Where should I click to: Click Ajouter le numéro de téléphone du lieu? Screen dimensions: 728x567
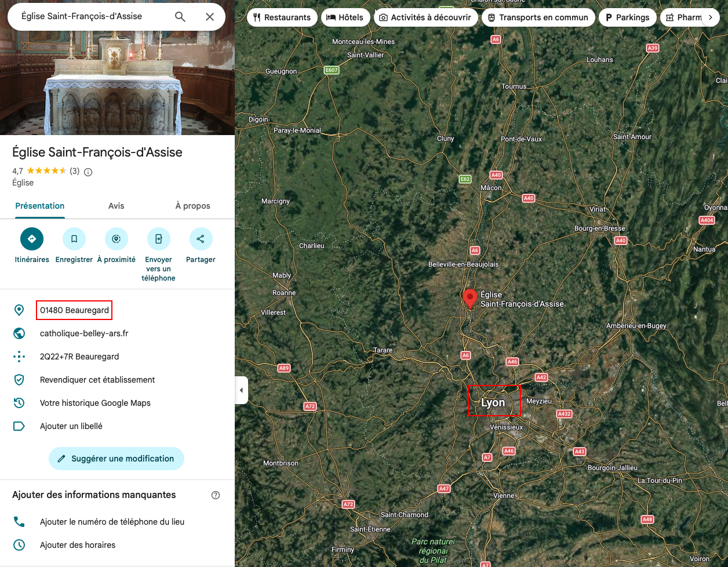click(x=112, y=522)
